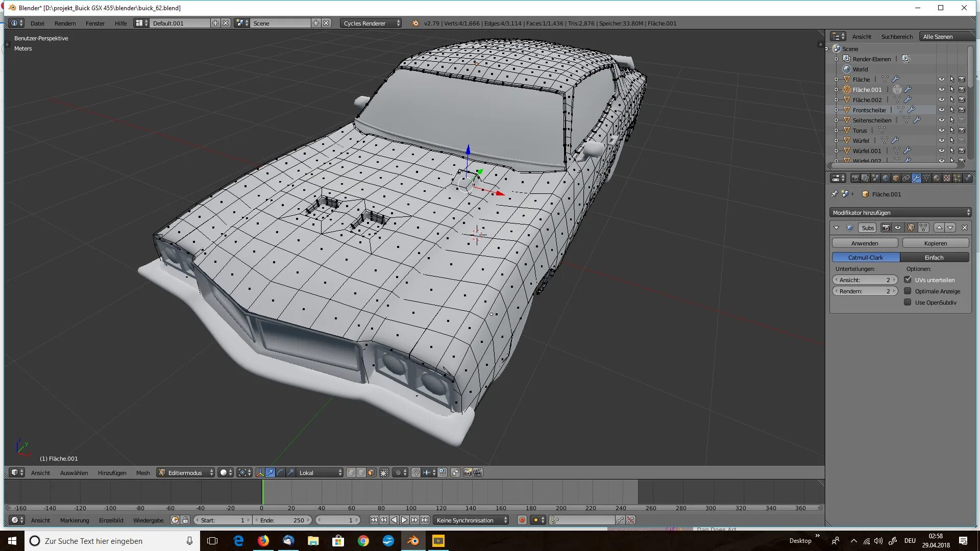This screenshot has width=980, height=551.
Task: Open the Modifikator hinzufügen dropdown
Action: (x=900, y=212)
